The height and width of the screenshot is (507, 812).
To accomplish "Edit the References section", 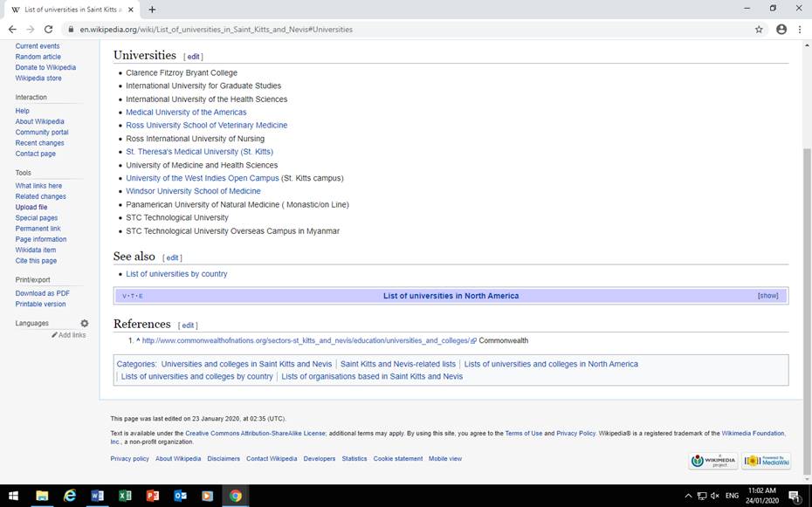I will tap(188, 325).
